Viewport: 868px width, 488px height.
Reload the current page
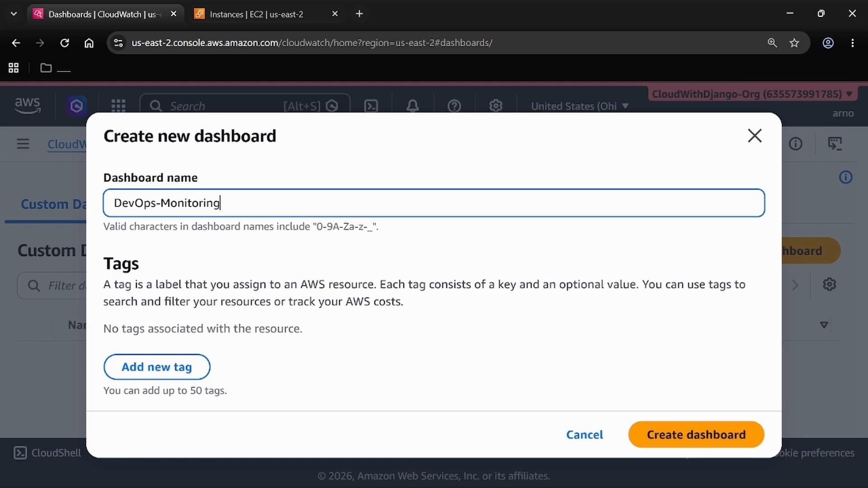click(x=65, y=43)
